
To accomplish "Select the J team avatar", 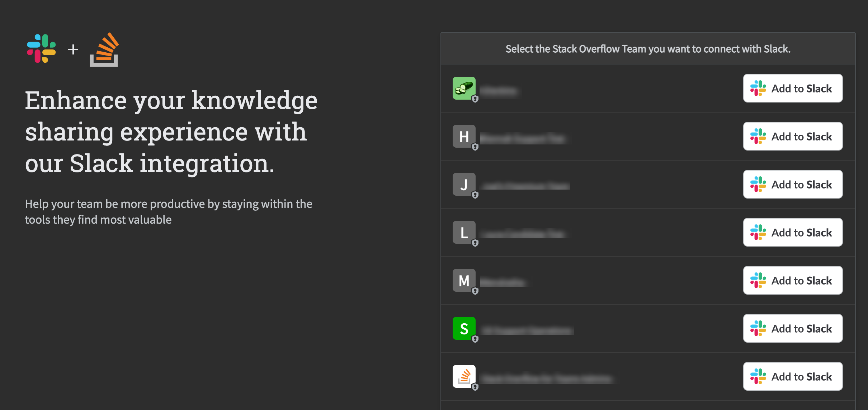I will [x=464, y=184].
